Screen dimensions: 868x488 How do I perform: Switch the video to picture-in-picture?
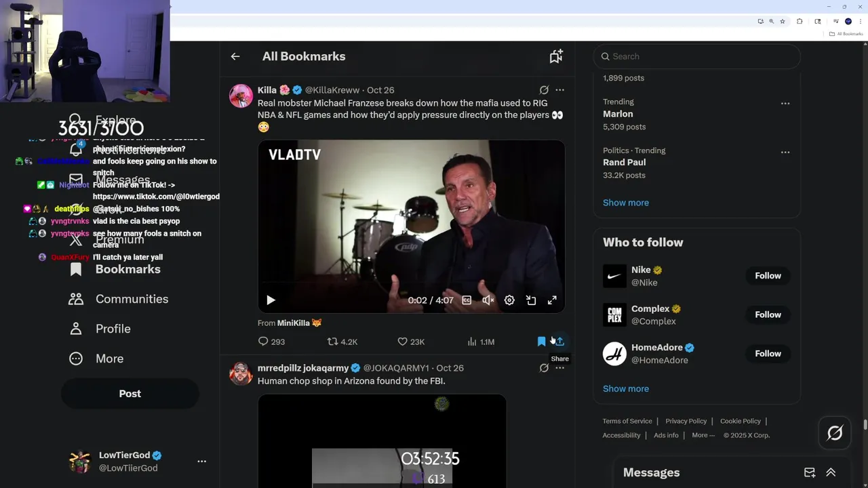[531, 300]
